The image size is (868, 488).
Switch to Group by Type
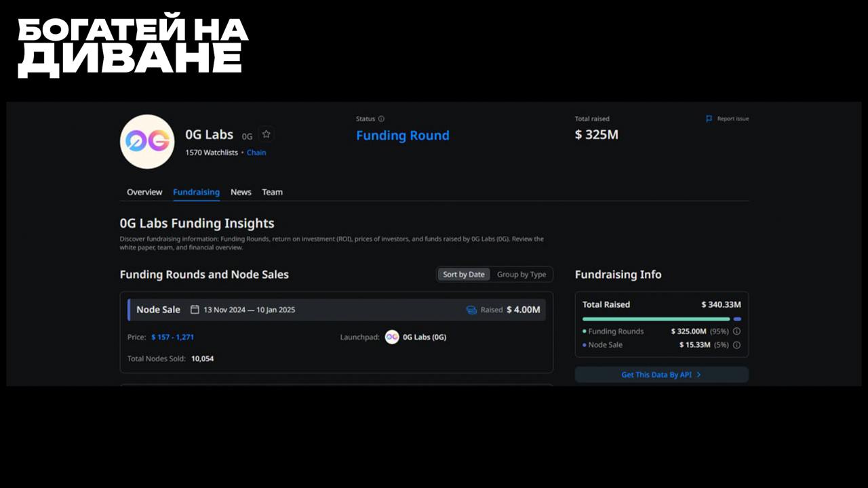coord(521,274)
